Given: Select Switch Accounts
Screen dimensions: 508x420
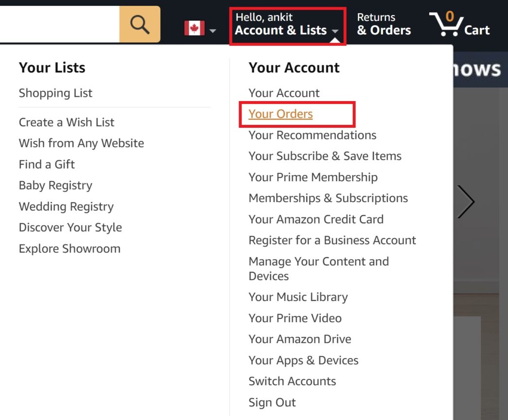Looking at the screenshot, I should [292, 381].
